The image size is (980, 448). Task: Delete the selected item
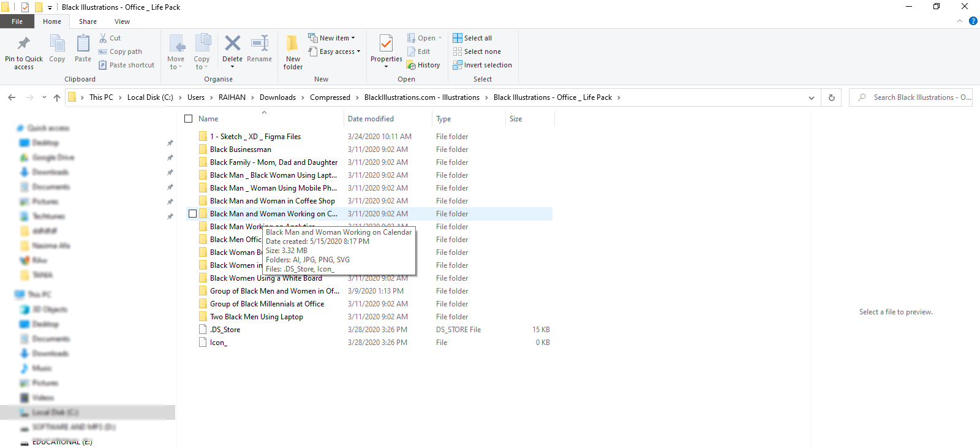(232, 51)
